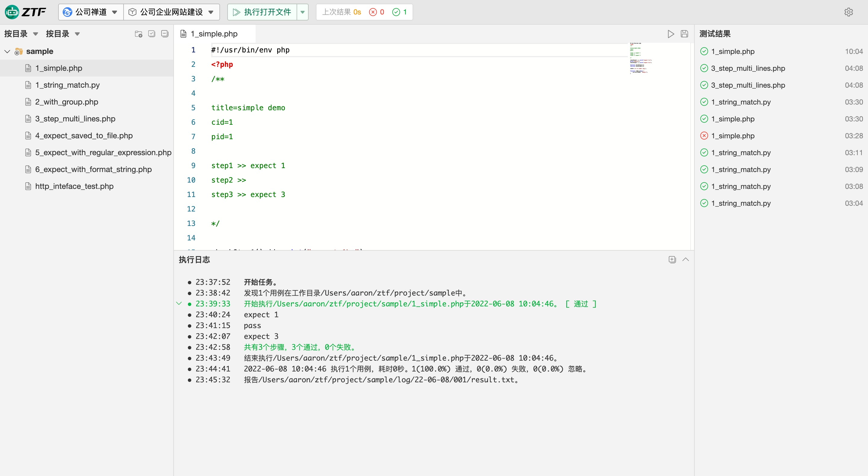Collapse the sample folder tree chevron
868x476 pixels.
(7, 51)
